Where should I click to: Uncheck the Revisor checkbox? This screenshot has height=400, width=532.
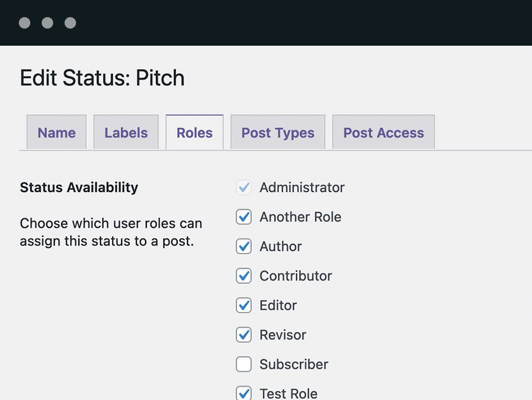pyautogui.click(x=244, y=335)
